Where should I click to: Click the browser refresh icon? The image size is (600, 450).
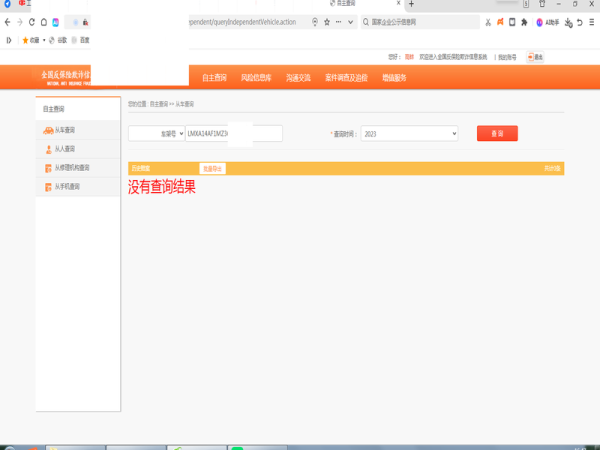[x=32, y=22]
